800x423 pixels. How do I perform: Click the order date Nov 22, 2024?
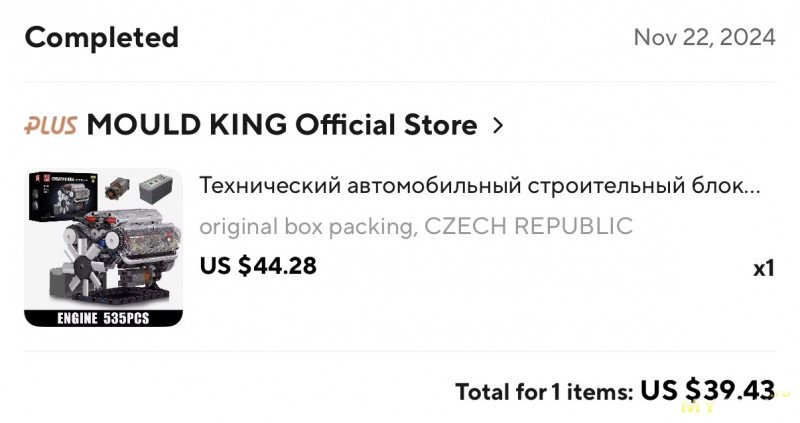coord(704,38)
